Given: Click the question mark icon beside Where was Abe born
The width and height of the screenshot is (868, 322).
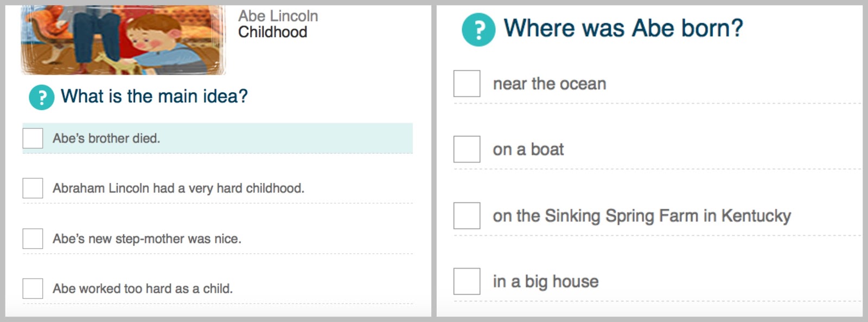Looking at the screenshot, I should (x=478, y=30).
